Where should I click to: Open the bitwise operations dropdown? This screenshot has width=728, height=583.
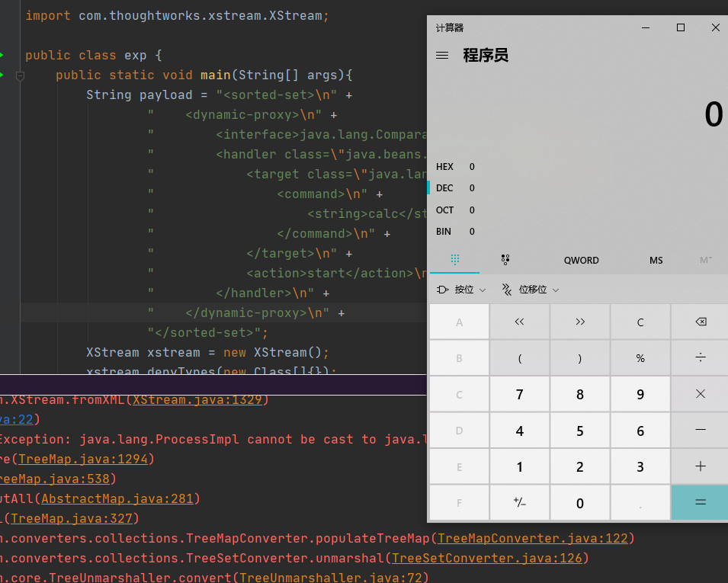point(461,290)
